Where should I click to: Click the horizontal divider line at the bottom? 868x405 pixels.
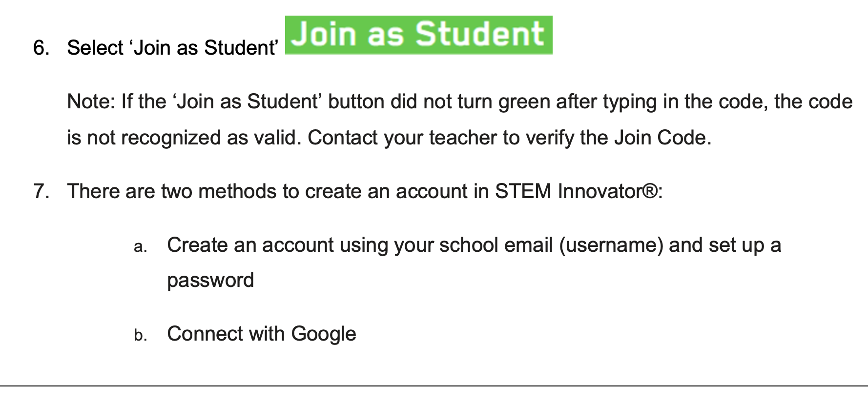(434, 386)
